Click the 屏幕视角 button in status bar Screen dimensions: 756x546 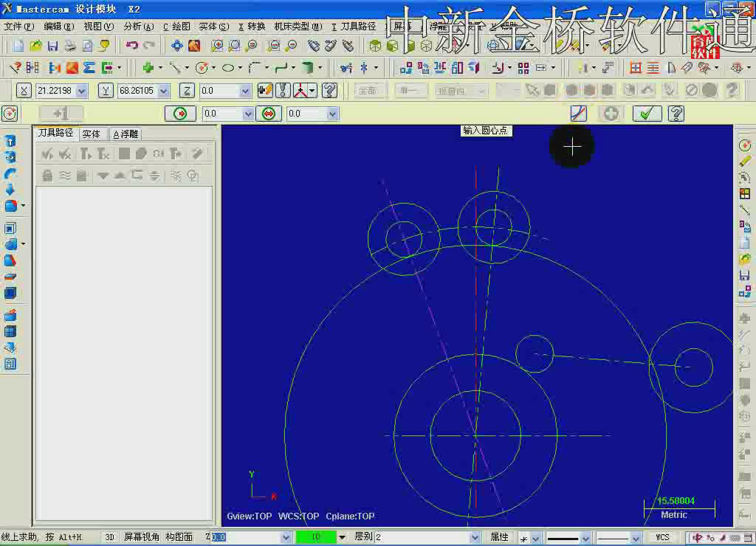click(x=141, y=537)
